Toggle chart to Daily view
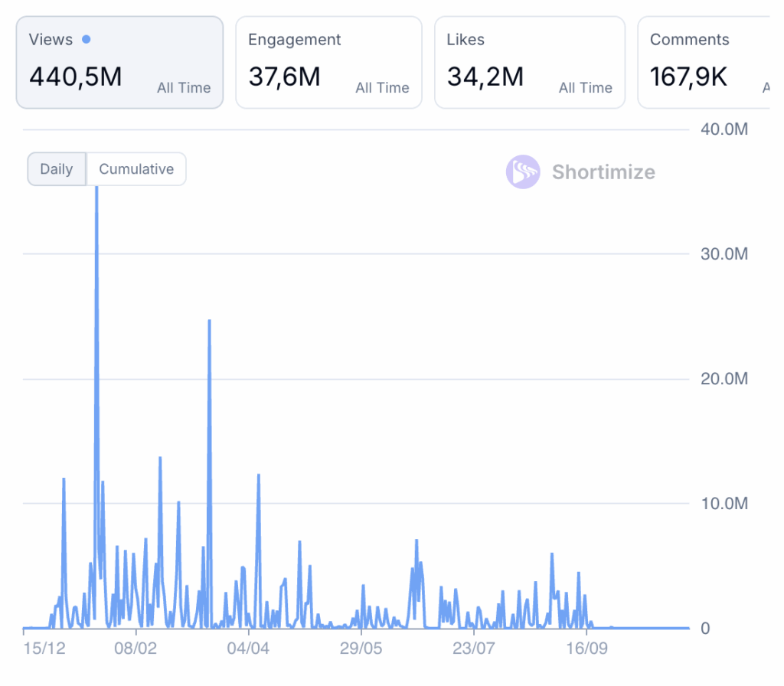This screenshot has height=686, width=784. (57, 169)
